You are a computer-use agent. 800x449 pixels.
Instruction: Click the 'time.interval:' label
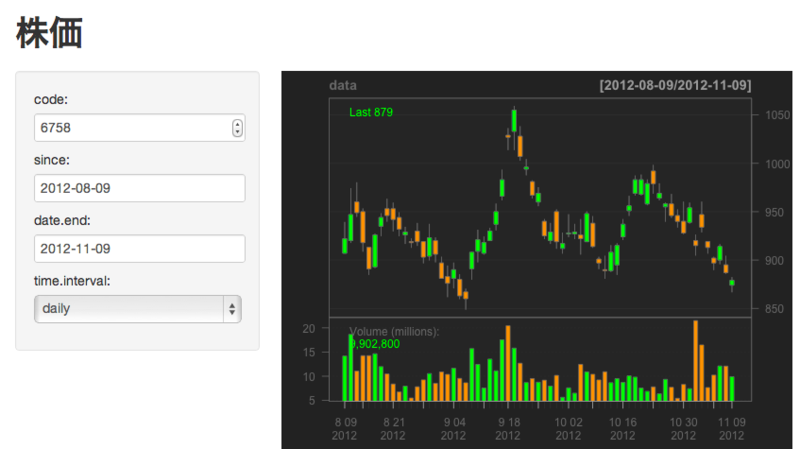[72, 281]
